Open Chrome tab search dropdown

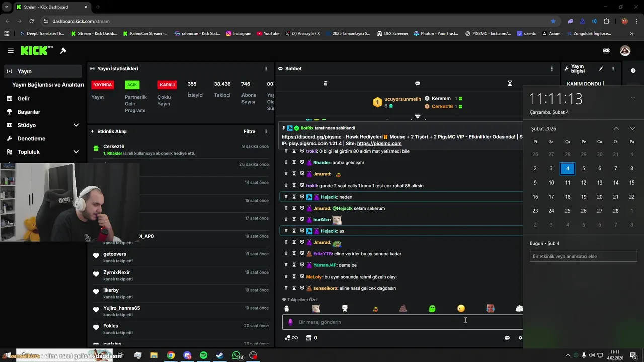point(7,7)
